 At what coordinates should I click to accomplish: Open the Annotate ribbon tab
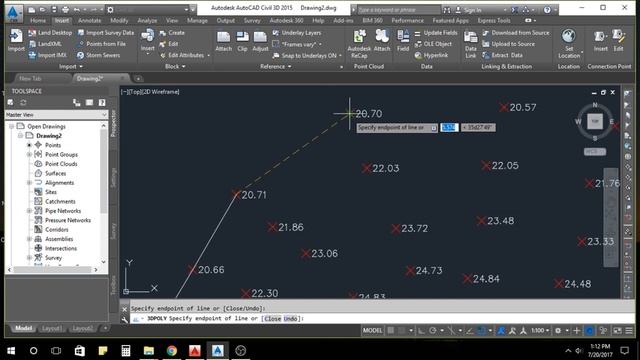click(89, 20)
